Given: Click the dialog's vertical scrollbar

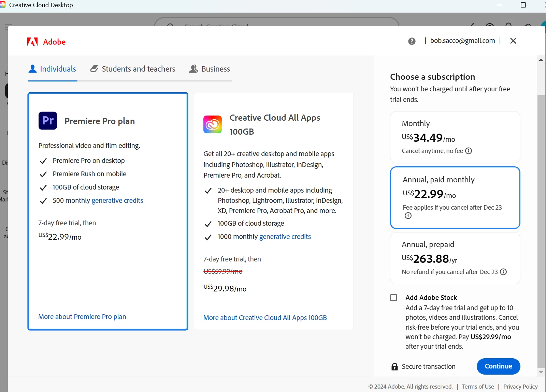Looking at the screenshot, I should pyautogui.click(x=541, y=232).
